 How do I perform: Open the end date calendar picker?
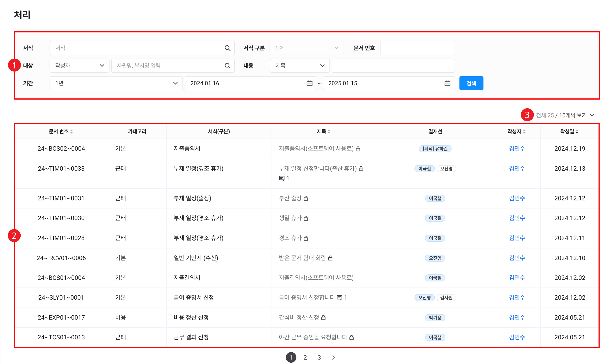point(447,83)
